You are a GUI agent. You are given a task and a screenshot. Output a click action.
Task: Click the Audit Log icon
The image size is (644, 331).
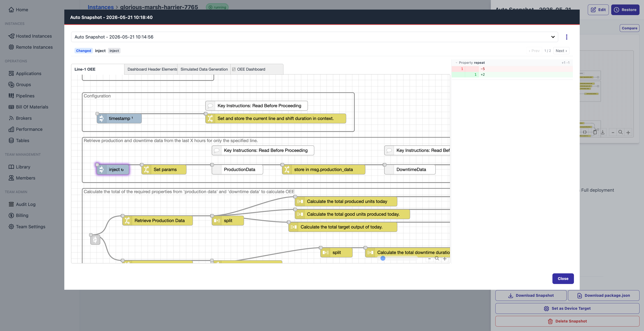11,204
